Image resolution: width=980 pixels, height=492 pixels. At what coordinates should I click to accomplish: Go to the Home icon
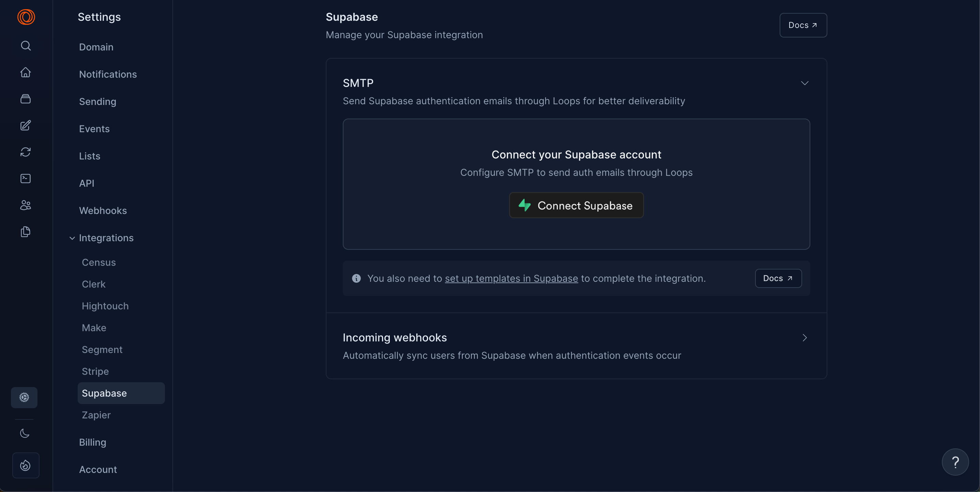[25, 72]
